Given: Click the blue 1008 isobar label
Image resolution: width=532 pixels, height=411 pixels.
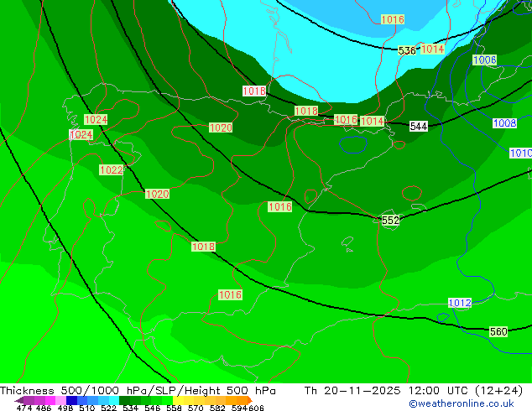Looking at the screenshot, I should pyautogui.click(x=505, y=123).
